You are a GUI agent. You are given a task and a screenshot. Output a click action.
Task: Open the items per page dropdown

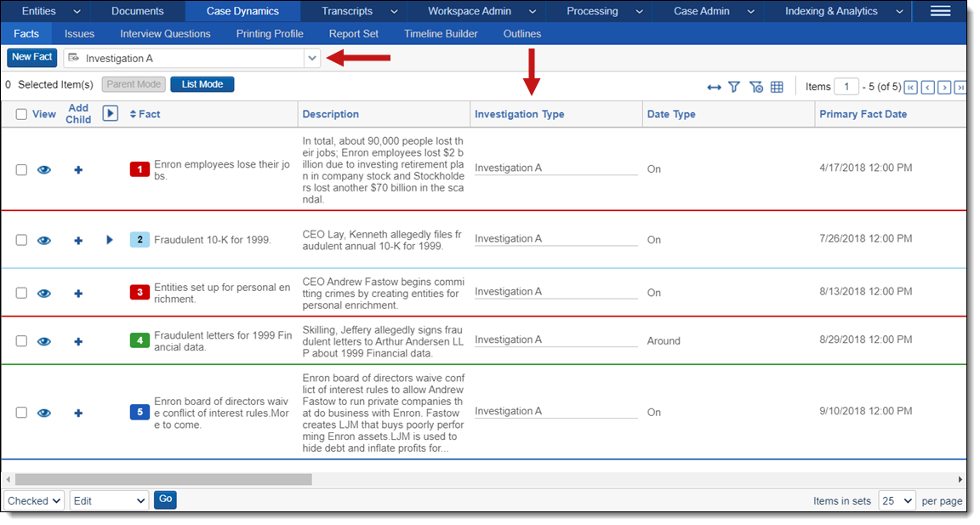pos(897,501)
